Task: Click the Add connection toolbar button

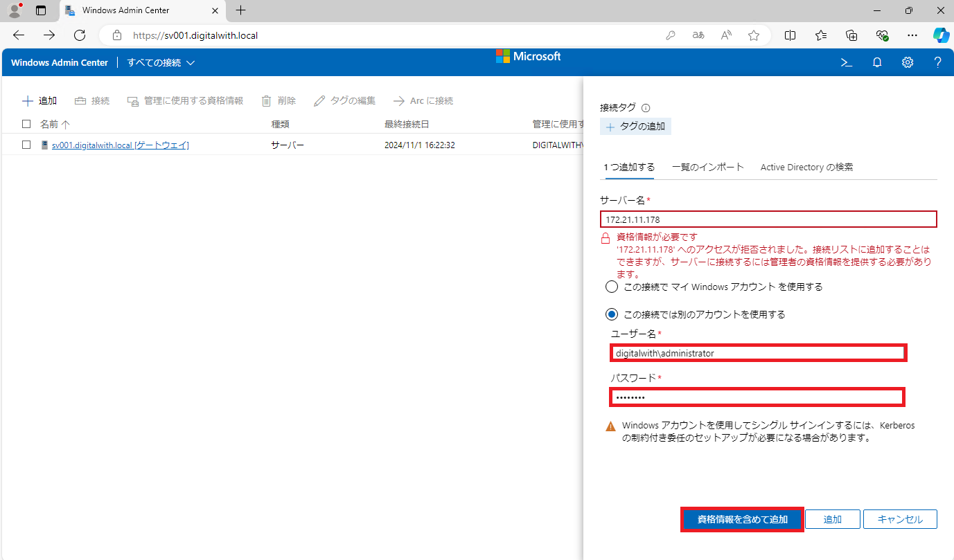Action: (x=39, y=101)
